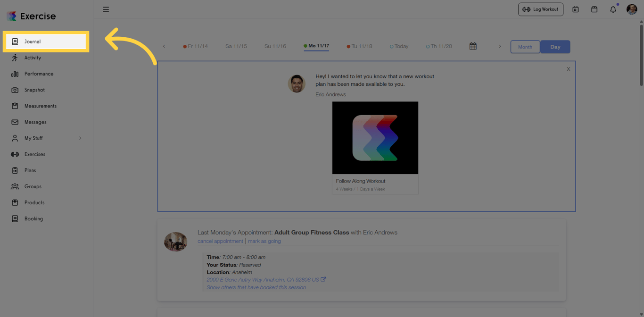644x317 pixels.
Task: Go to previous dates arrow
Action: 164,46
